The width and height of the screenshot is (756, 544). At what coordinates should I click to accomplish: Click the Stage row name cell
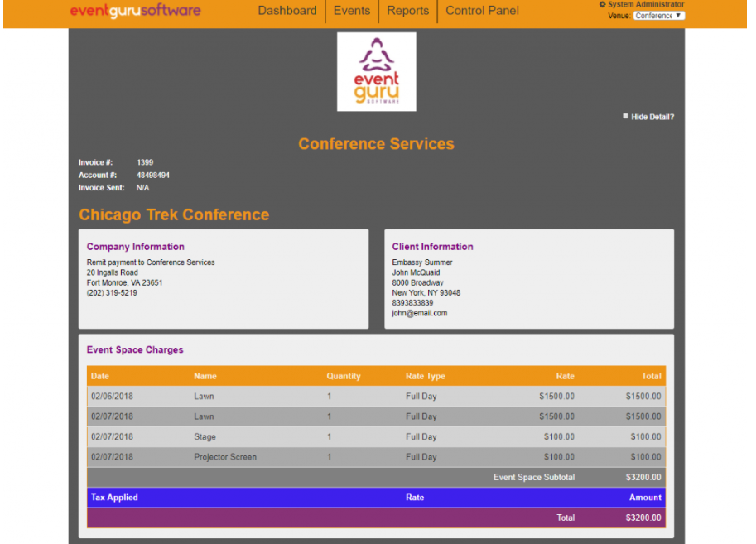coord(205,437)
